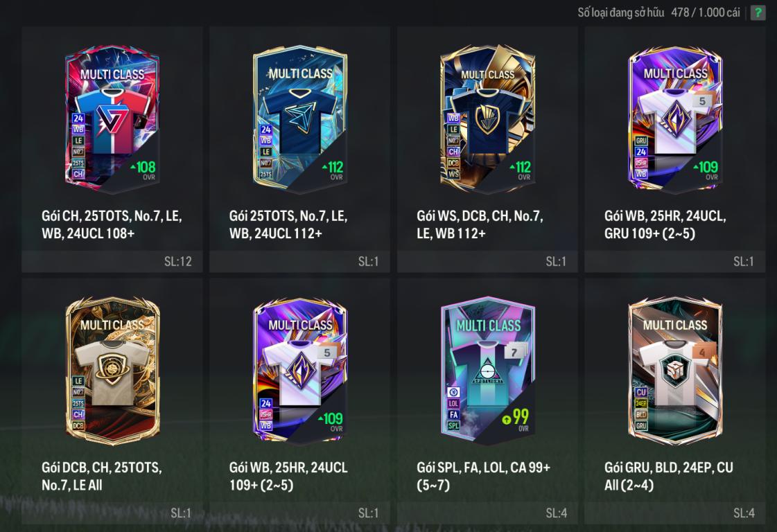The image size is (777, 532).
Task: Click the SL:12 quantity bar
Action: click(x=112, y=262)
